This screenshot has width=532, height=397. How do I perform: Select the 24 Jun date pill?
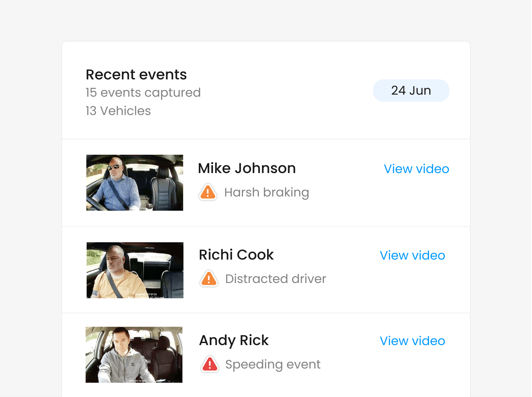click(411, 91)
